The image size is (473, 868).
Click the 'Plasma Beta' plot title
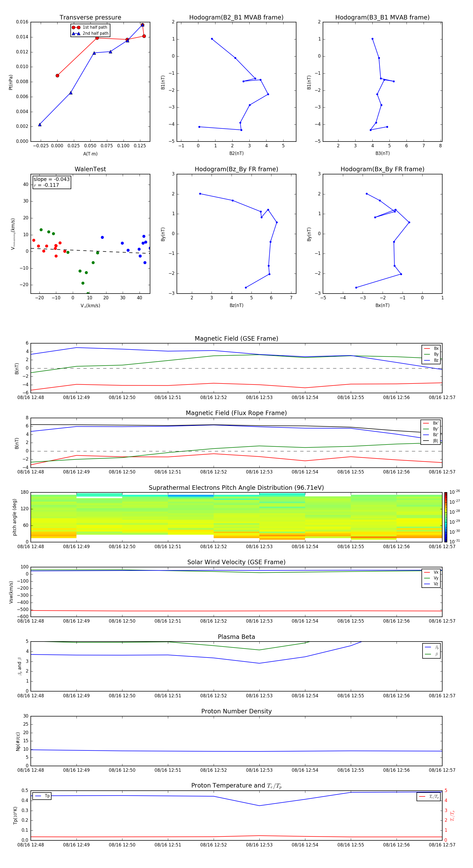click(236, 637)
